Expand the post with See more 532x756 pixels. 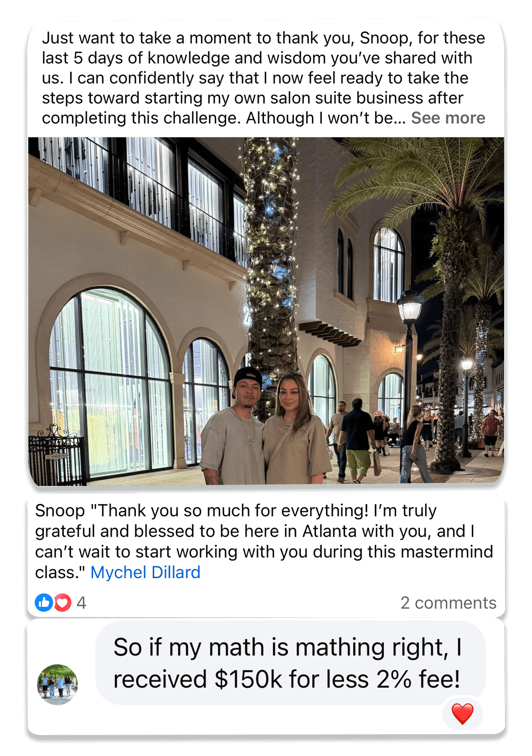[x=448, y=118]
